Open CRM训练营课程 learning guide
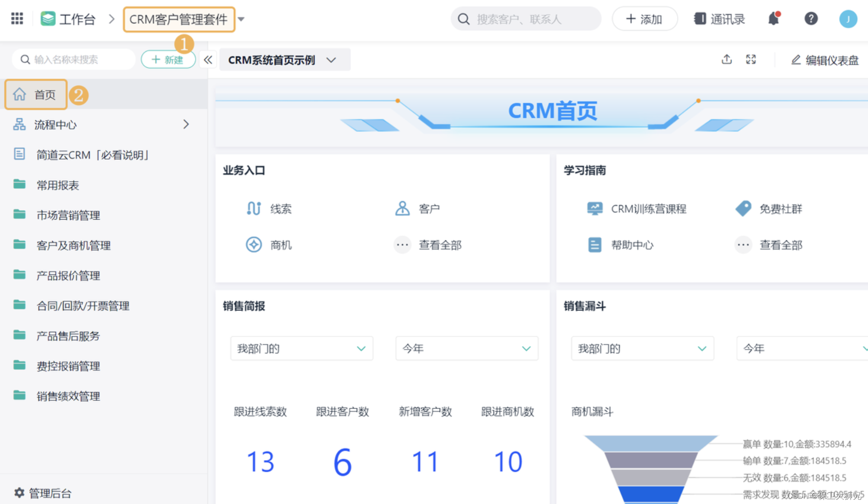This screenshot has height=504, width=868. (x=648, y=209)
